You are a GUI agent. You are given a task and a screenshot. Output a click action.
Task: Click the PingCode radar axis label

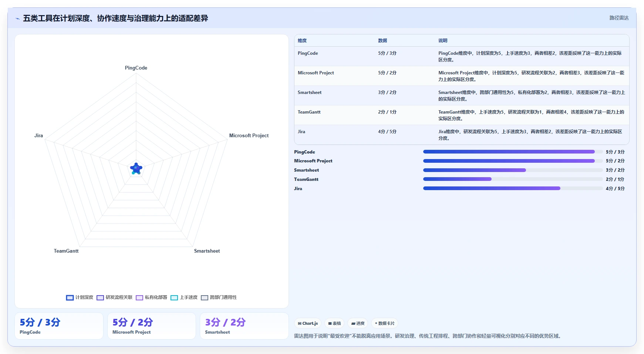pos(136,68)
